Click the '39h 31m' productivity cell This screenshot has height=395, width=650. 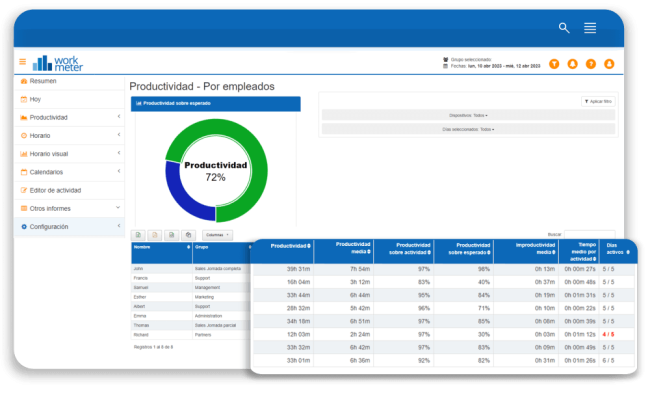tap(298, 269)
